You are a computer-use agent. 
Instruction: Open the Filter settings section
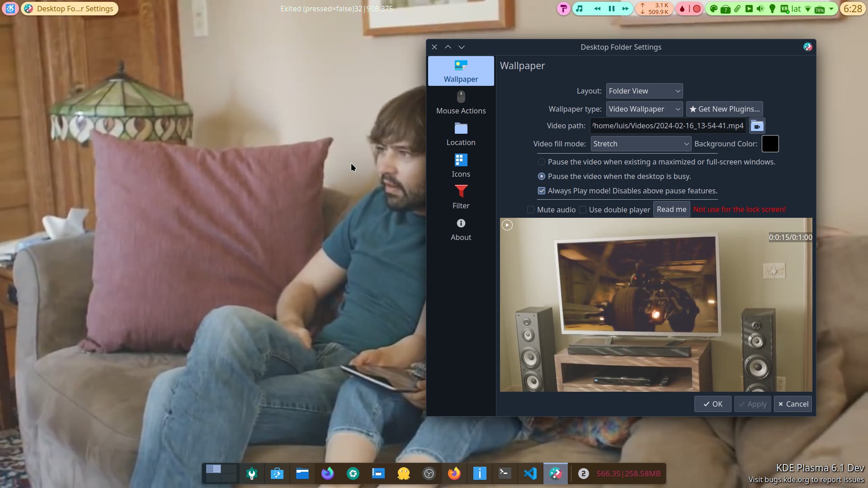click(461, 197)
